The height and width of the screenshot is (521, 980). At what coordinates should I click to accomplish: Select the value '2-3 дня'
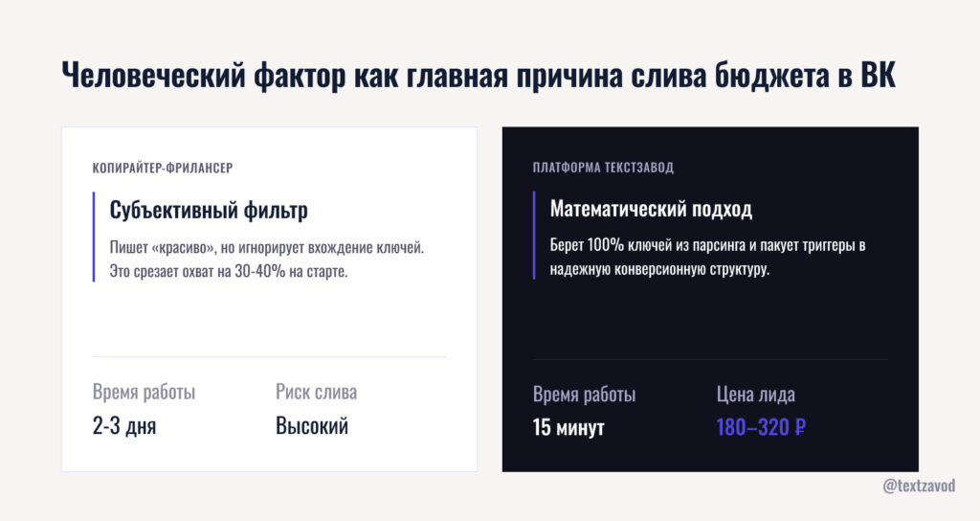(124, 426)
